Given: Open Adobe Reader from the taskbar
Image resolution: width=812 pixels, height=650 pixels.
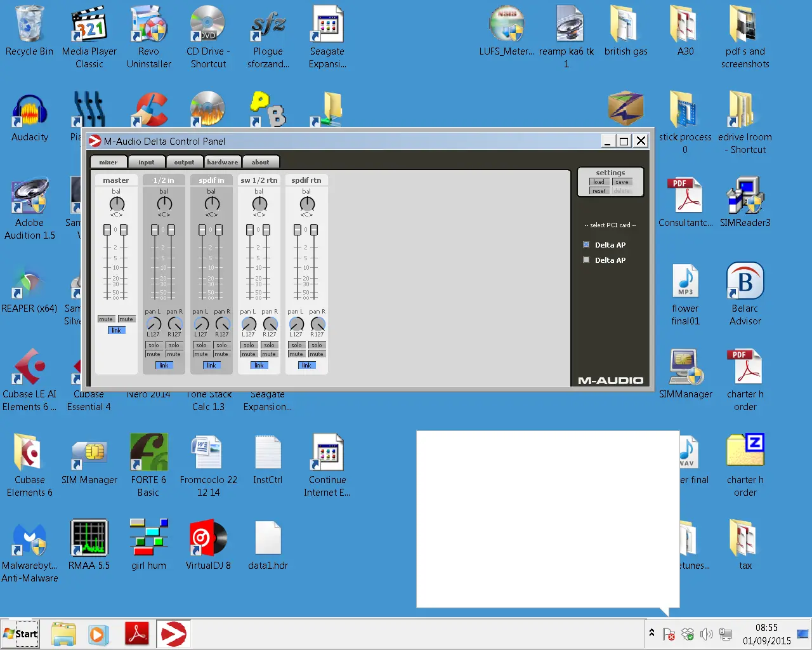Looking at the screenshot, I should click(138, 634).
